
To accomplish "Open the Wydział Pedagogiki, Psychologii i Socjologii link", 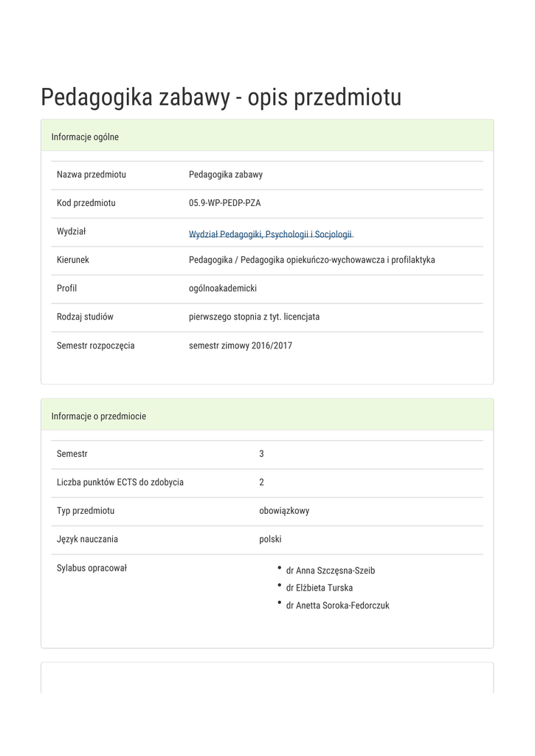I will (x=271, y=234).
